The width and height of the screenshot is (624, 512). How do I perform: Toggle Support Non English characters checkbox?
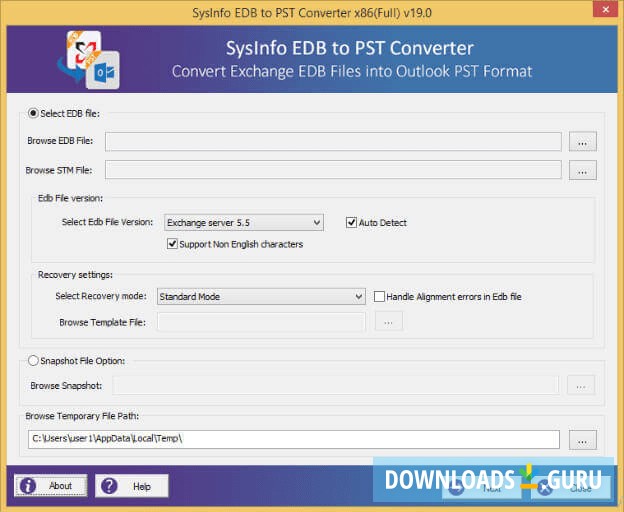[x=172, y=244]
